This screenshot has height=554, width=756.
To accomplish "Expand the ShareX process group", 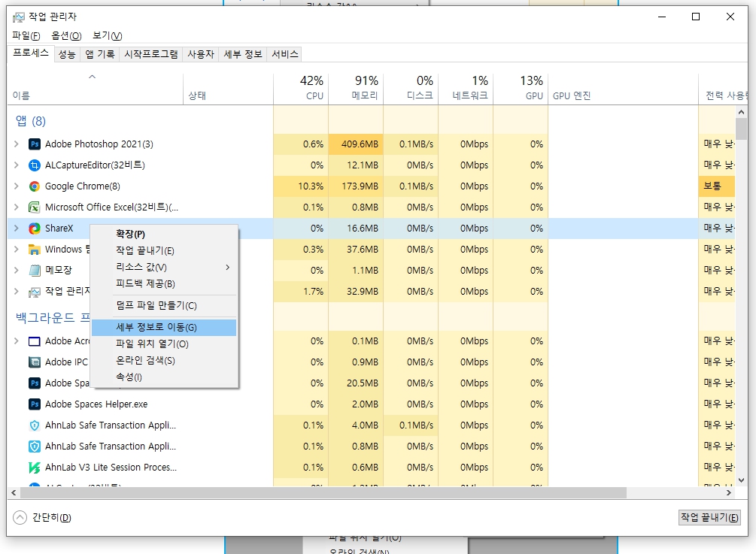I will [x=17, y=229].
